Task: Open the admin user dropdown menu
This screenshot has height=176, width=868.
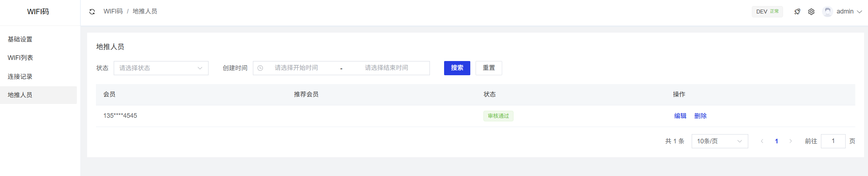Action: point(849,12)
